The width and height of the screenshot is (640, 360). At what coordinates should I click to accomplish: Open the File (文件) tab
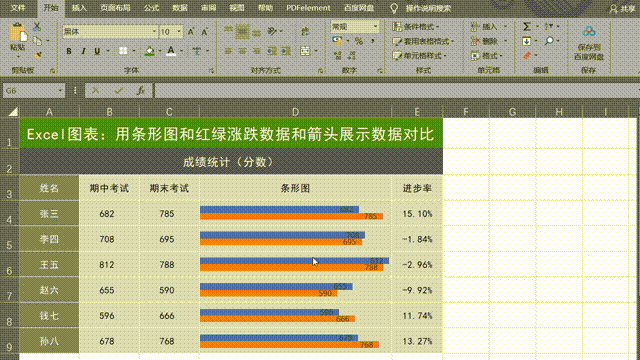(x=18, y=8)
